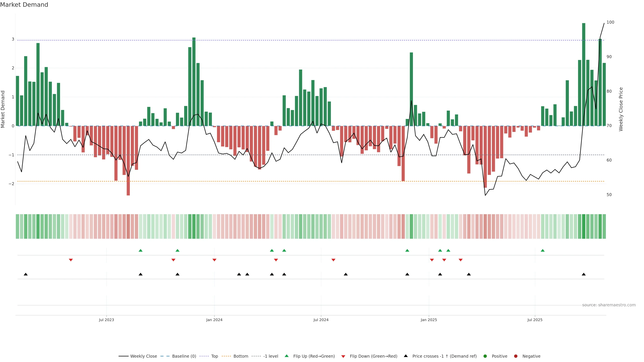Toggle the Weekly Close legend entry
Viewport: 644px width, 362px height.
pyautogui.click(x=144, y=356)
